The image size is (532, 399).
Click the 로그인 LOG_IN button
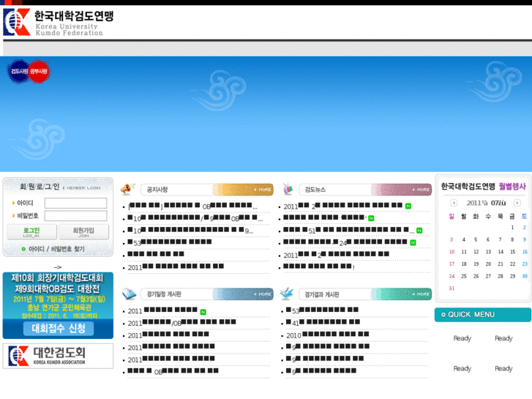coord(31,232)
